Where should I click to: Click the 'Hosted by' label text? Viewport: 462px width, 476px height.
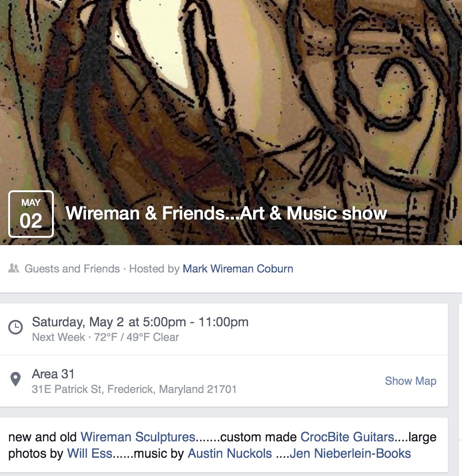click(154, 269)
